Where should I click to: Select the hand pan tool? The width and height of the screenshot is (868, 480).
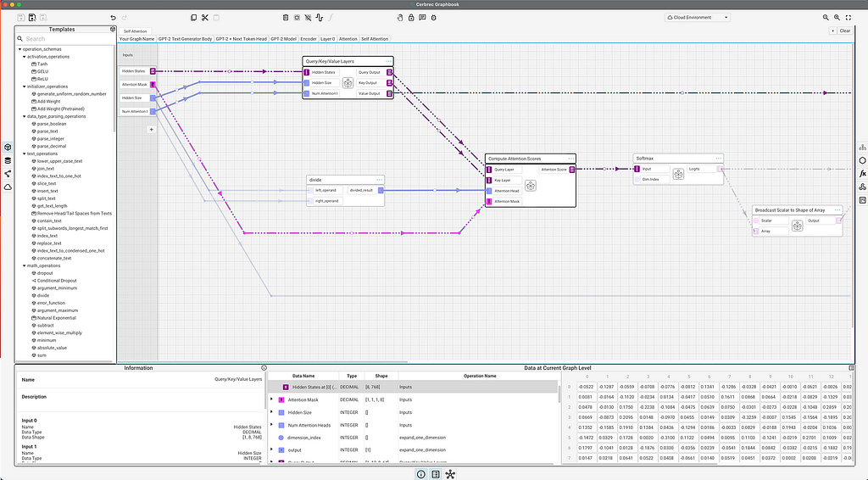click(x=400, y=18)
